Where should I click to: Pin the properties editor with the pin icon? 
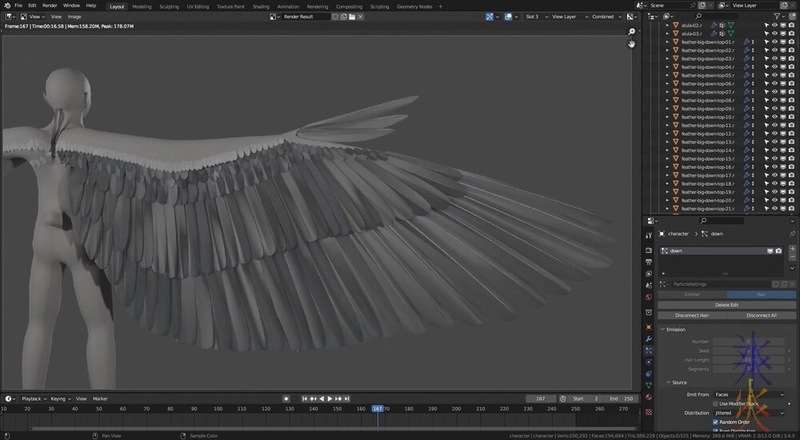(790, 233)
